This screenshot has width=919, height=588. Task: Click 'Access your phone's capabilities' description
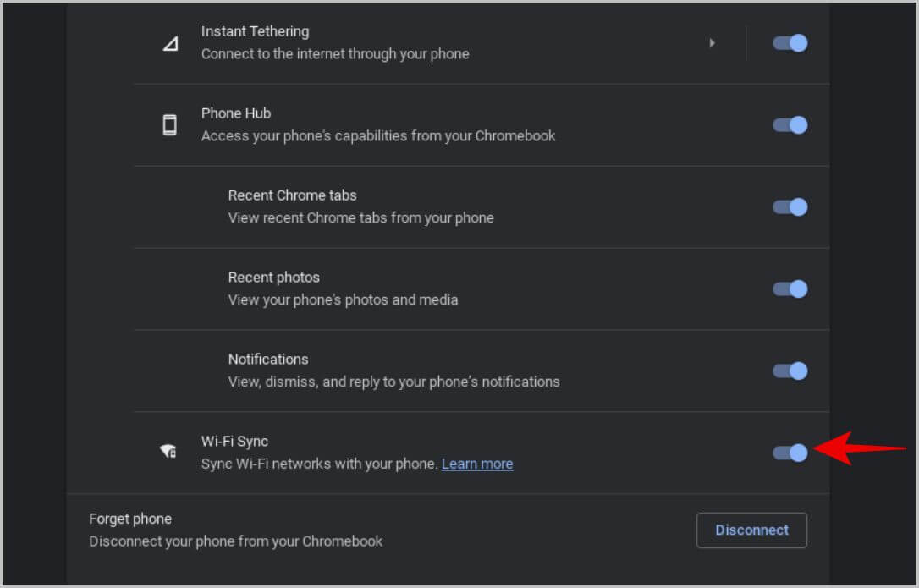(x=378, y=136)
